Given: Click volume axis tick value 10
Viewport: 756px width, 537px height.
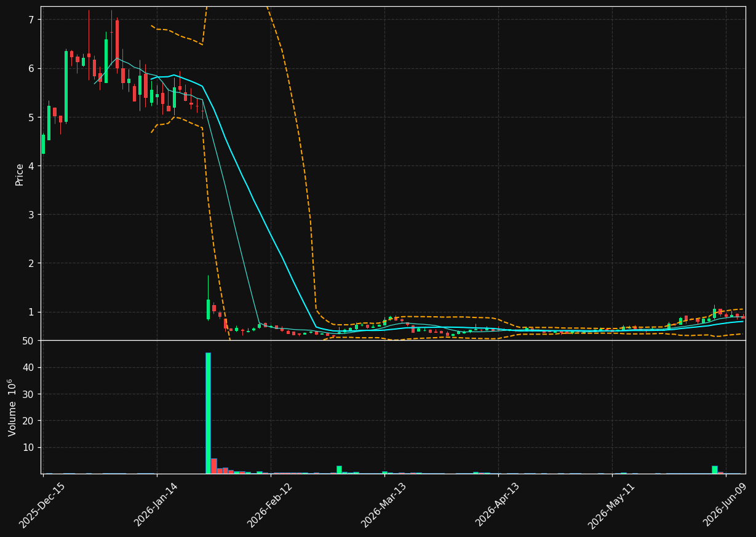Looking at the screenshot, I should point(28,447).
